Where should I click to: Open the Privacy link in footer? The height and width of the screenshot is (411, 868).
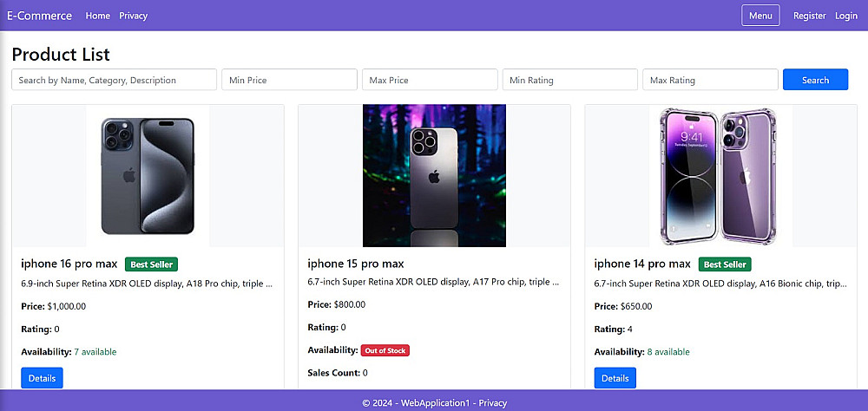pyautogui.click(x=493, y=403)
